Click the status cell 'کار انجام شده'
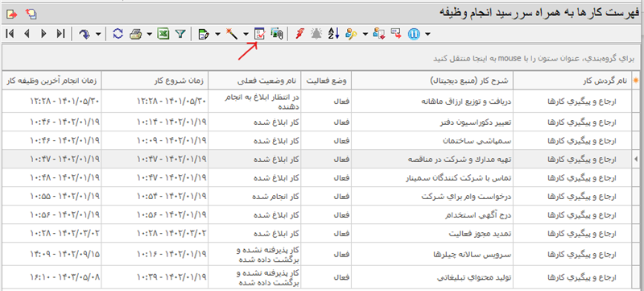Viewport: 644px width, 291px height. pyautogui.click(x=255, y=196)
